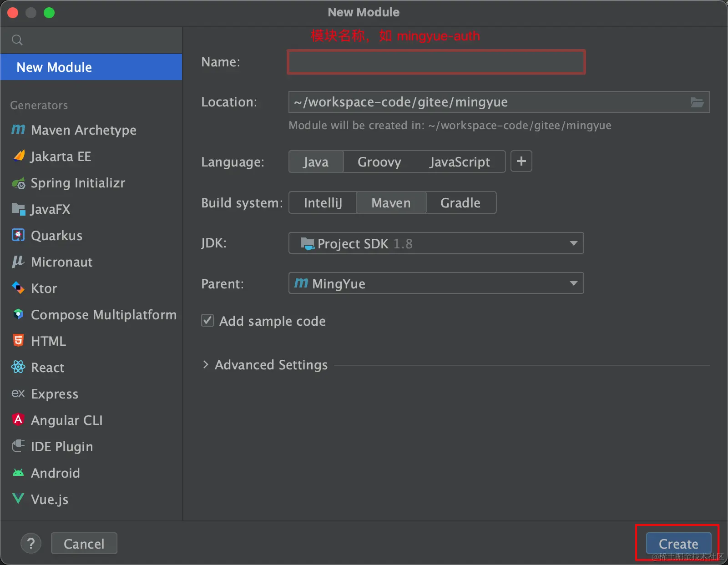Viewport: 728px width, 565px height.
Task: Click the Maven Archetype generator icon
Action: (x=18, y=130)
